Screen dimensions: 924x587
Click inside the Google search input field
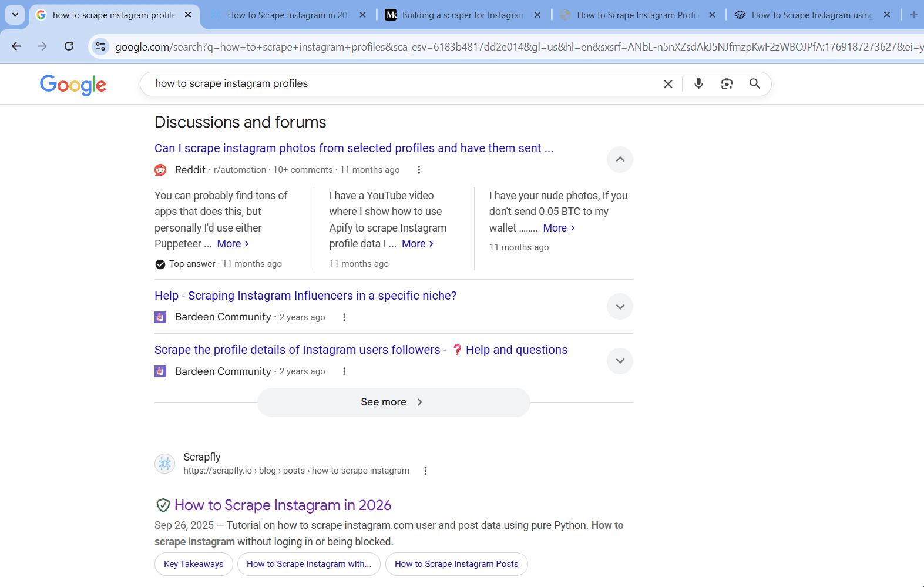point(399,84)
